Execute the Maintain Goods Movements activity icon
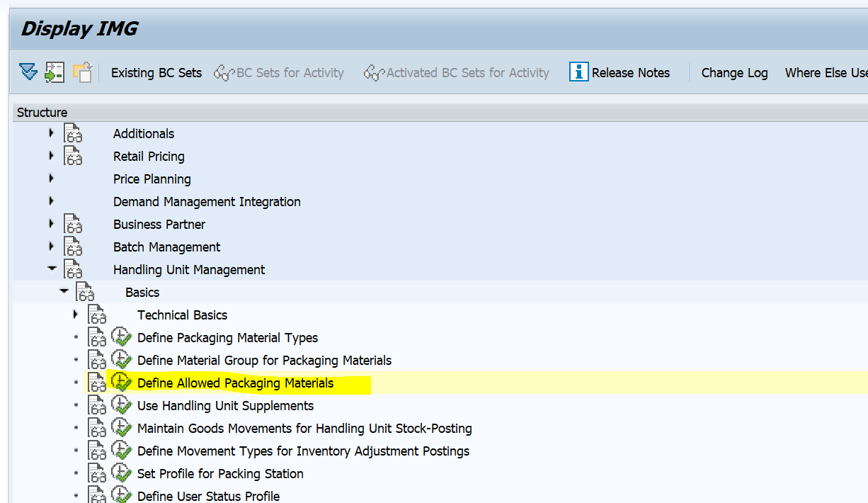Screen dimensions: 868x503 (121, 428)
